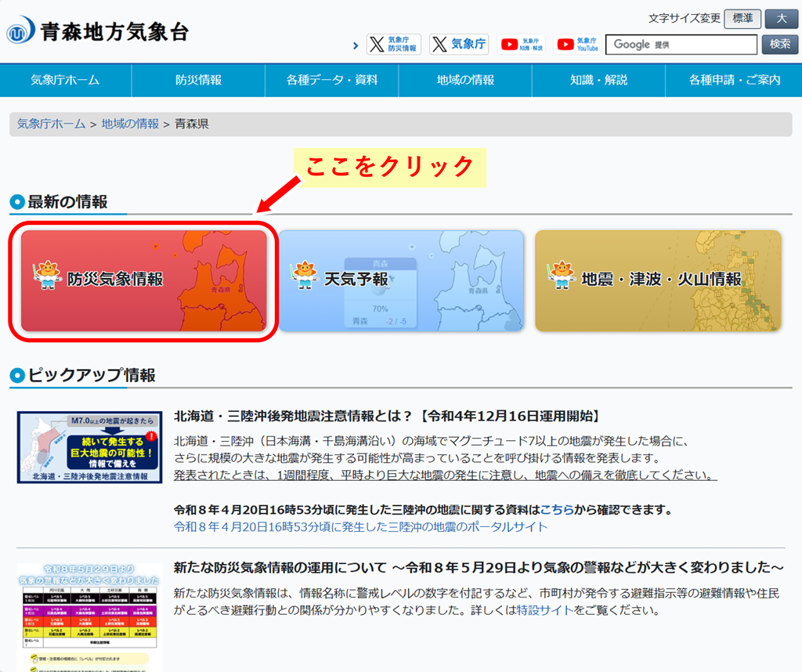Open 気象庁ホーム in navigation bar
This screenshot has height=672, width=802.
(x=66, y=81)
